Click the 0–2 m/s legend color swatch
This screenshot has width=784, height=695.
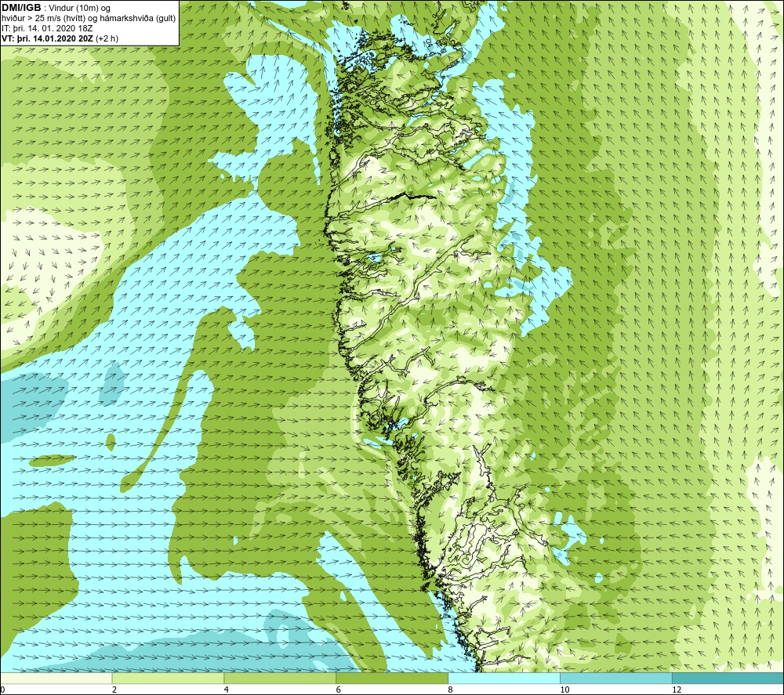coord(56,678)
